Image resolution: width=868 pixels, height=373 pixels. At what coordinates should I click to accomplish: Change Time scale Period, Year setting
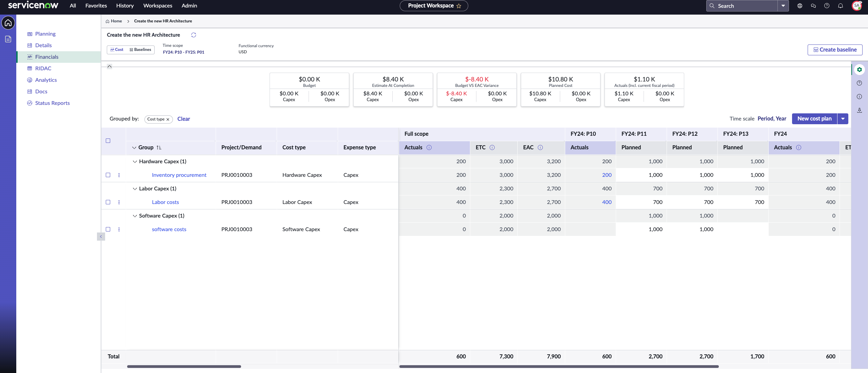772,119
